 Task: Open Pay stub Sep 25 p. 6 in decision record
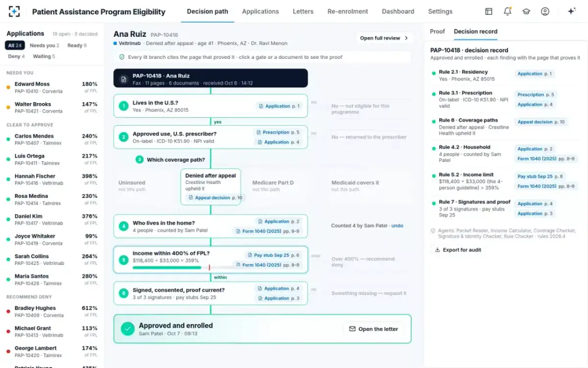point(540,176)
